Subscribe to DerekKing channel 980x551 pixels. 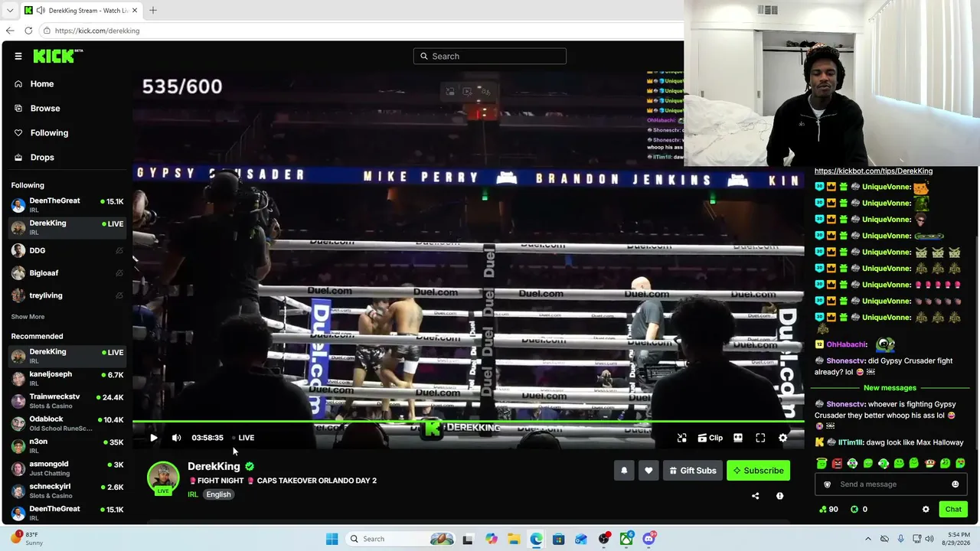(758, 471)
